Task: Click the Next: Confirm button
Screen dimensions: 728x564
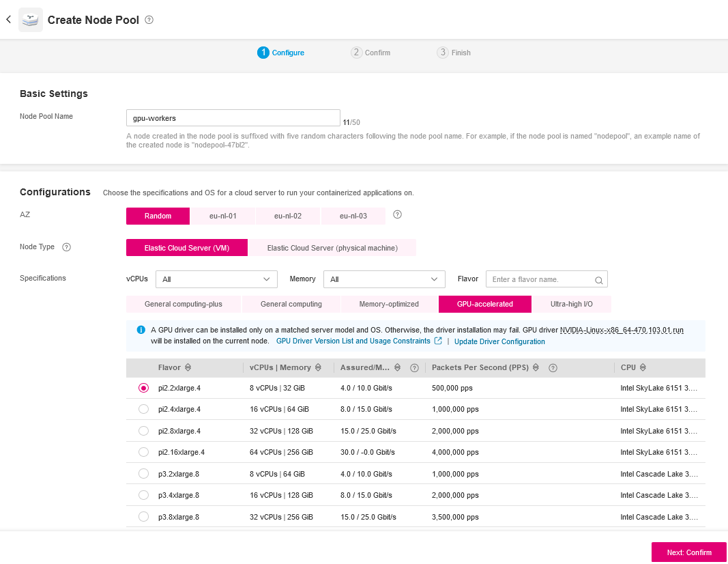Action: tap(688, 552)
